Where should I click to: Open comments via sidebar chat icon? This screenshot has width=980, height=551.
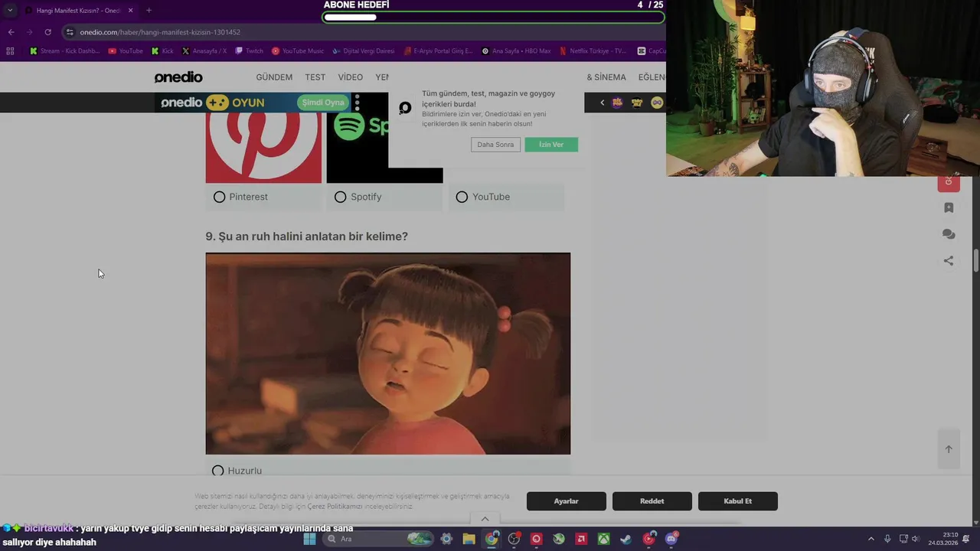click(949, 234)
